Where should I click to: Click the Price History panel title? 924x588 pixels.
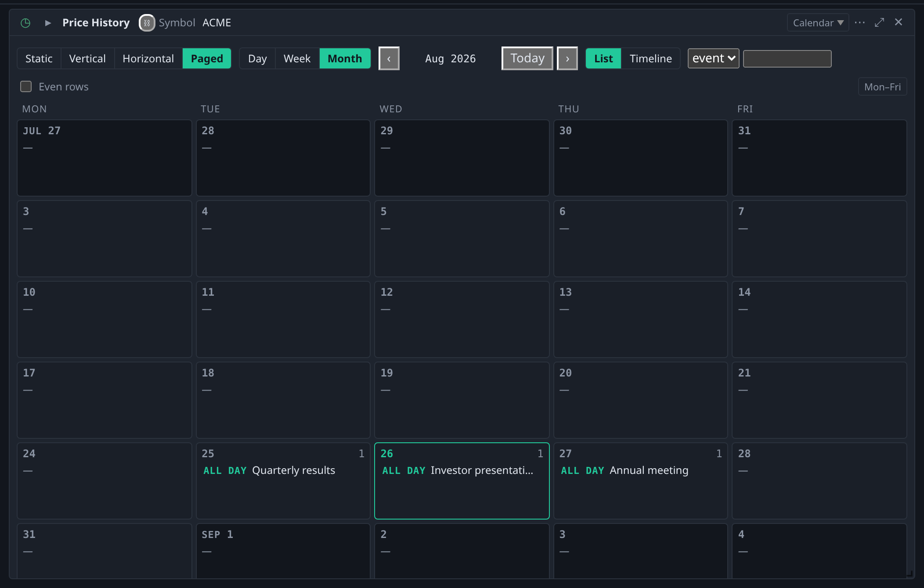96,23
